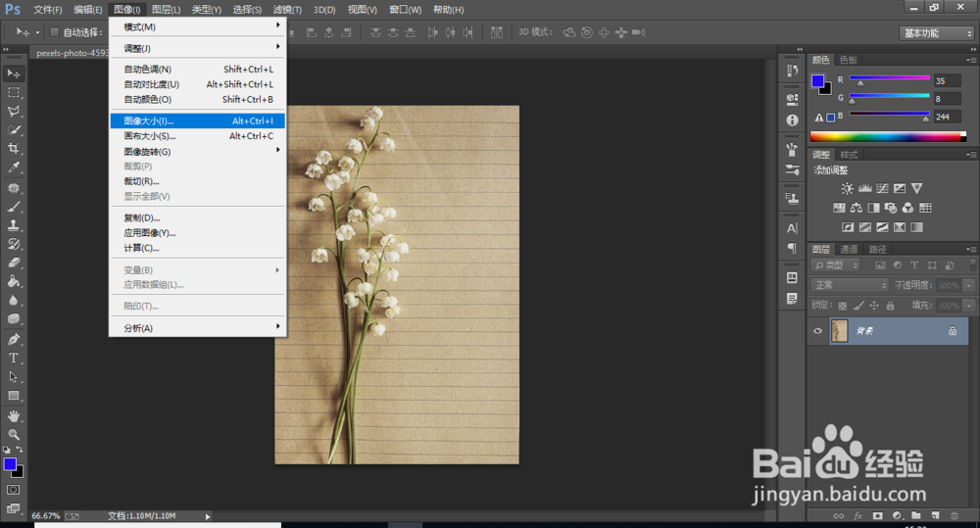Choose 复制(D)... menu item

coord(198,218)
